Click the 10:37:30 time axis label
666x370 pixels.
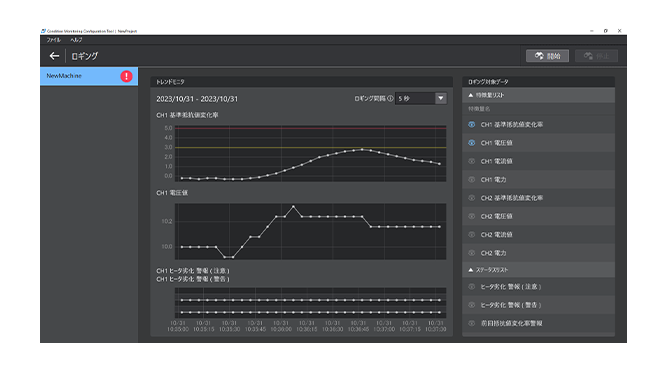[x=436, y=326]
